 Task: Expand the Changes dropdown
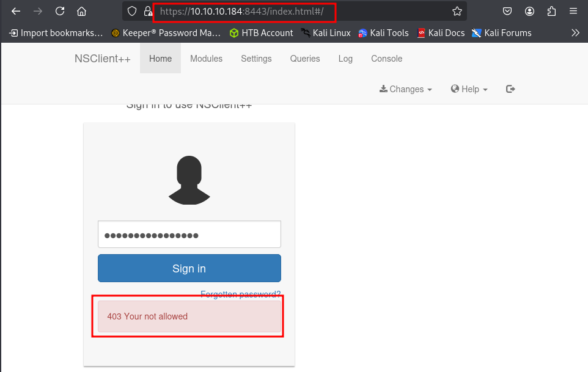coord(406,89)
